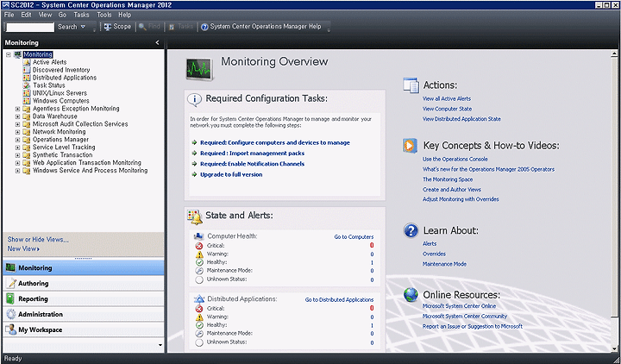The width and height of the screenshot is (621, 364).
Task: Expand the Agentless Exception Monitoring folder
Action: tap(17, 109)
